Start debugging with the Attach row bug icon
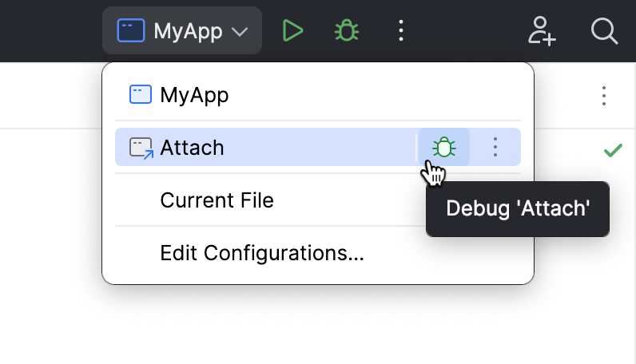 444,147
